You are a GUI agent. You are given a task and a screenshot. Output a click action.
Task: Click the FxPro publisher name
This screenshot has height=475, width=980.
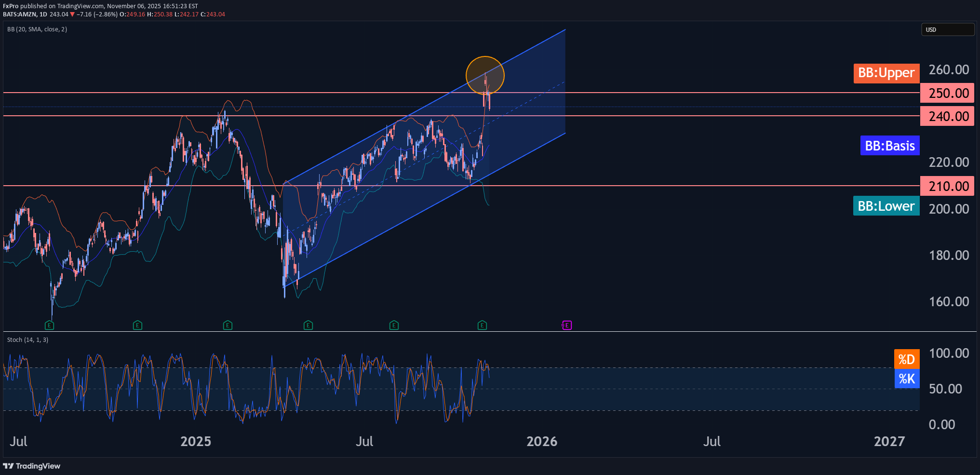click(x=11, y=6)
